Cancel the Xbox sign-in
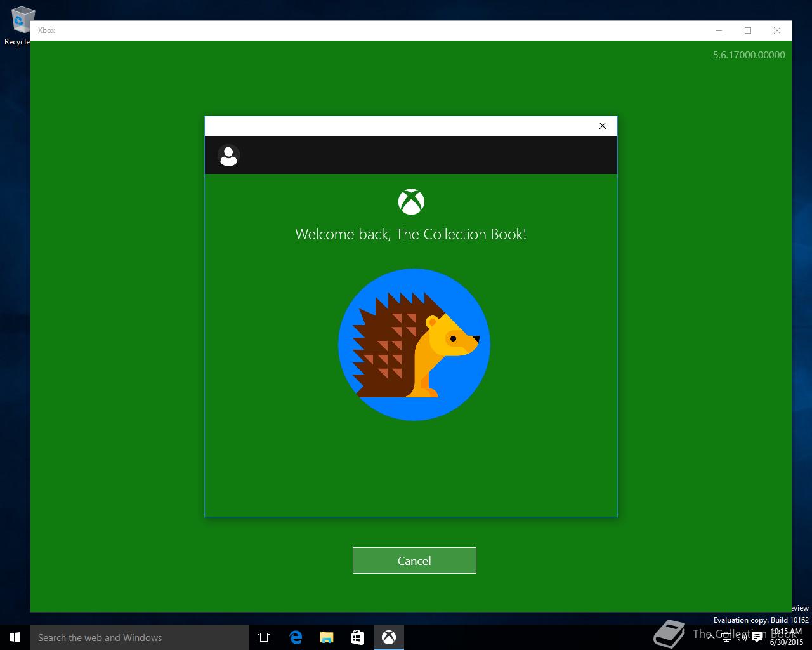The image size is (812, 650). 414,560
